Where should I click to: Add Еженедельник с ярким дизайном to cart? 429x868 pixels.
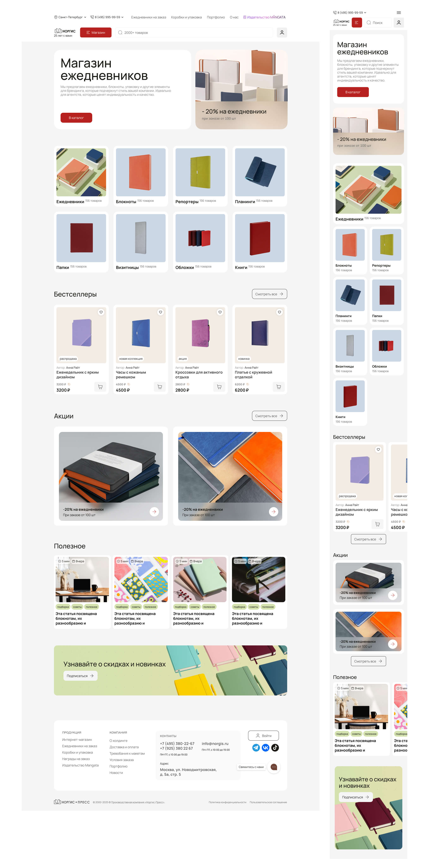click(x=100, y=387)
